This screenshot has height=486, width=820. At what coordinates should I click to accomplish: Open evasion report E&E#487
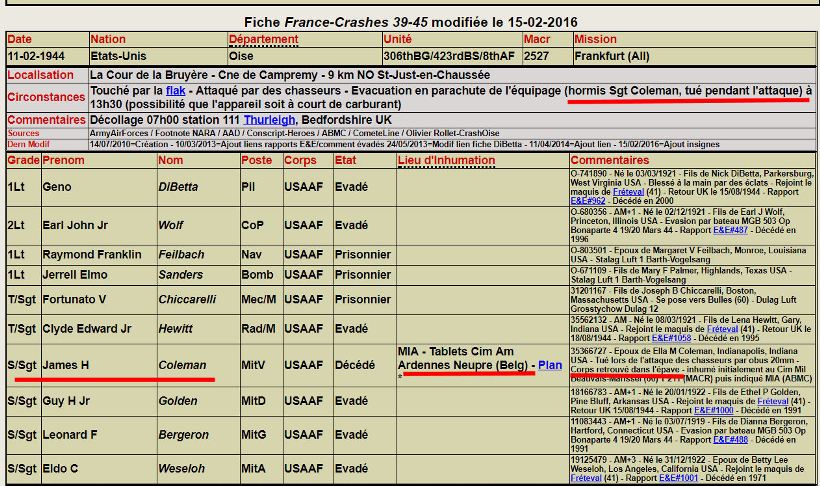point(730,230)
